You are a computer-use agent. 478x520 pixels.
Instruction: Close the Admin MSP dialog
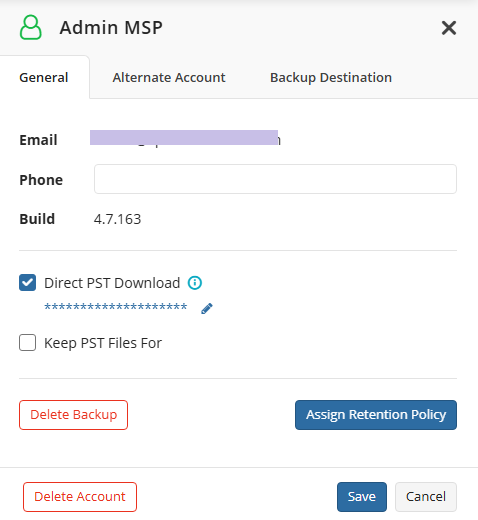(449, 28)
